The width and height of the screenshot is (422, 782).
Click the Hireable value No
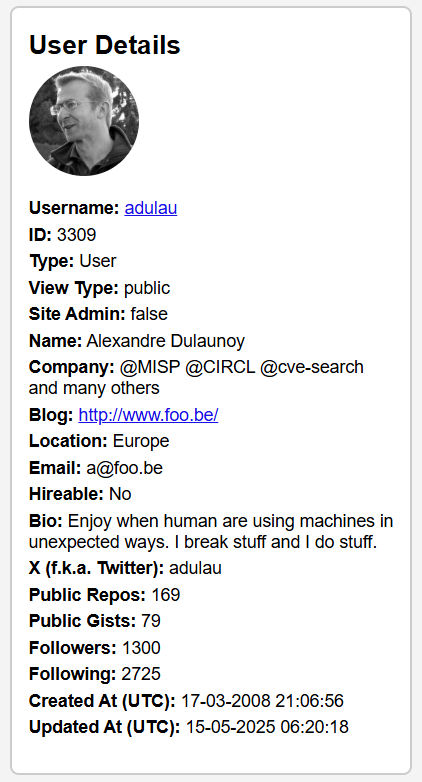coord(120,494)
